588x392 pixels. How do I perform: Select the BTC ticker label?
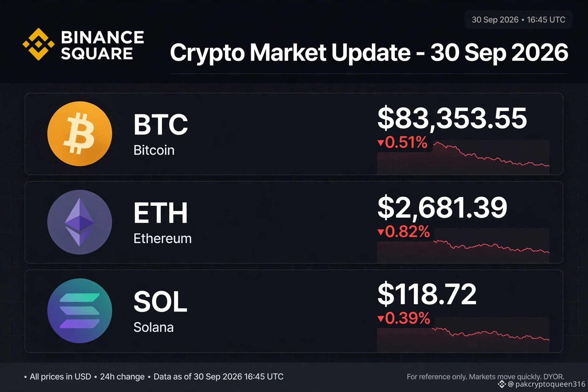[x=160, y=124]
